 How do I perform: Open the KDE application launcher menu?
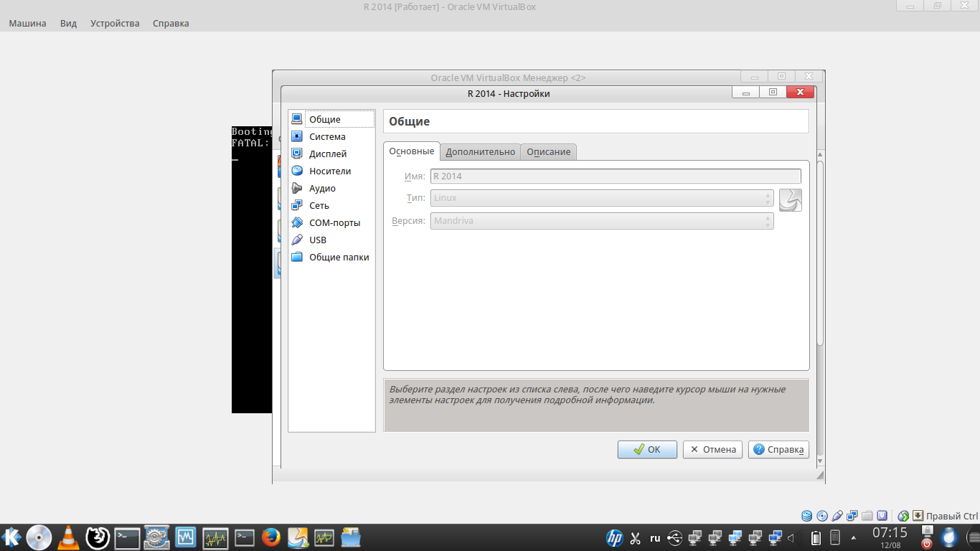11,537
